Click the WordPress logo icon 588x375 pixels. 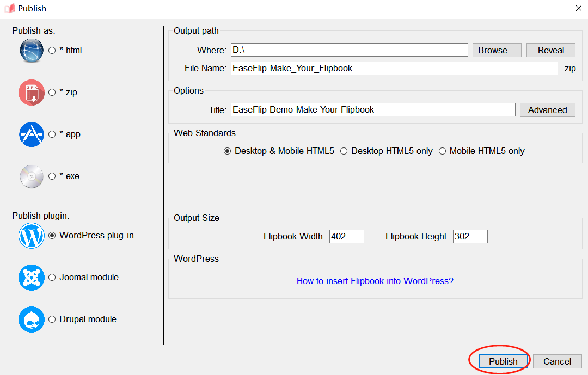pyautogui.click(x=32, y=236)
